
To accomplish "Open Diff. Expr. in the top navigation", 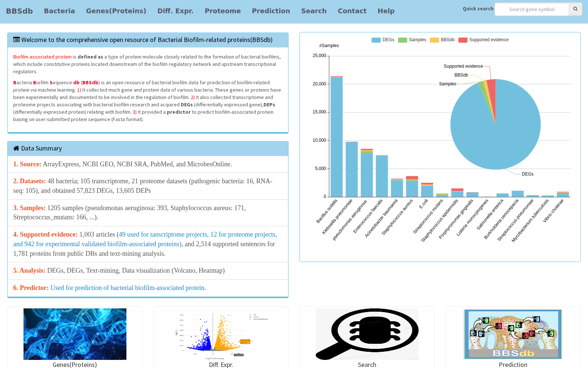I will point(175,11).
